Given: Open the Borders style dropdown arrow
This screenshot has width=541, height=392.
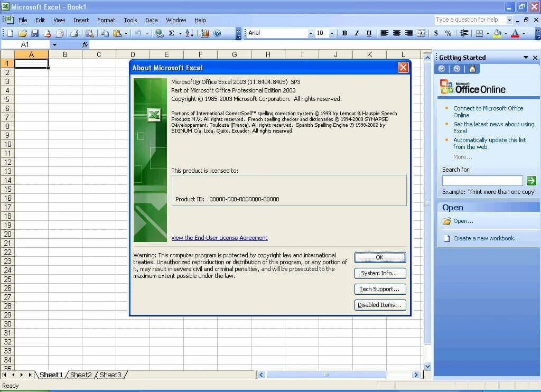Looking at the screenshot, I should point(488,33).
